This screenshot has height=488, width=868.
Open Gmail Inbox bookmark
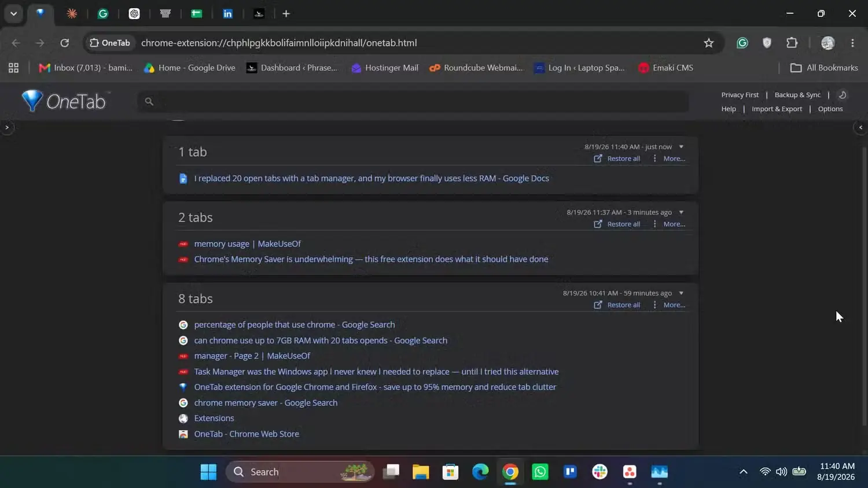(86, 68)
